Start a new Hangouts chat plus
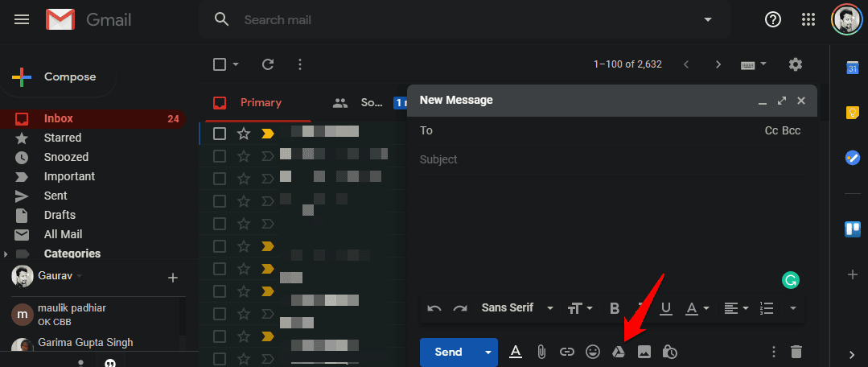 173,278
